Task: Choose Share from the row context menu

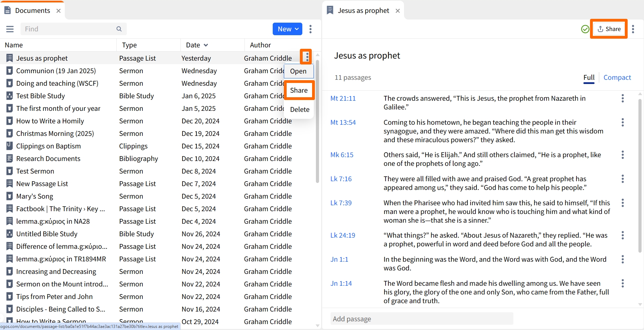Action: [x=299, y=90]
